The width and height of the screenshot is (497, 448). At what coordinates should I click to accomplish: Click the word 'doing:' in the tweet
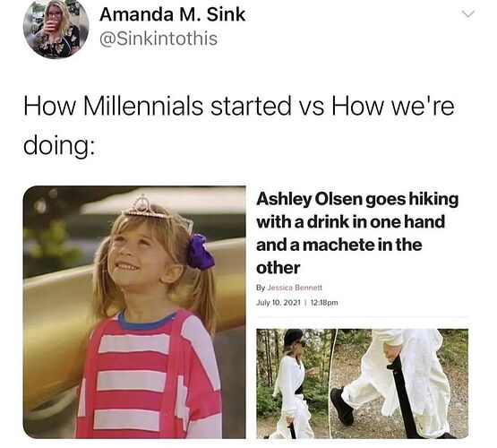point(58,146)
